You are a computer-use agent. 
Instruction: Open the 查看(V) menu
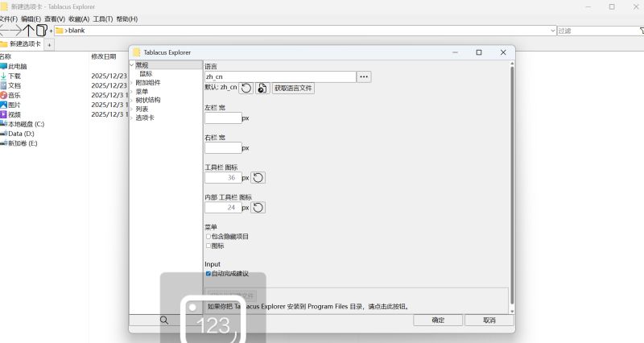click(x=55, y=19)
